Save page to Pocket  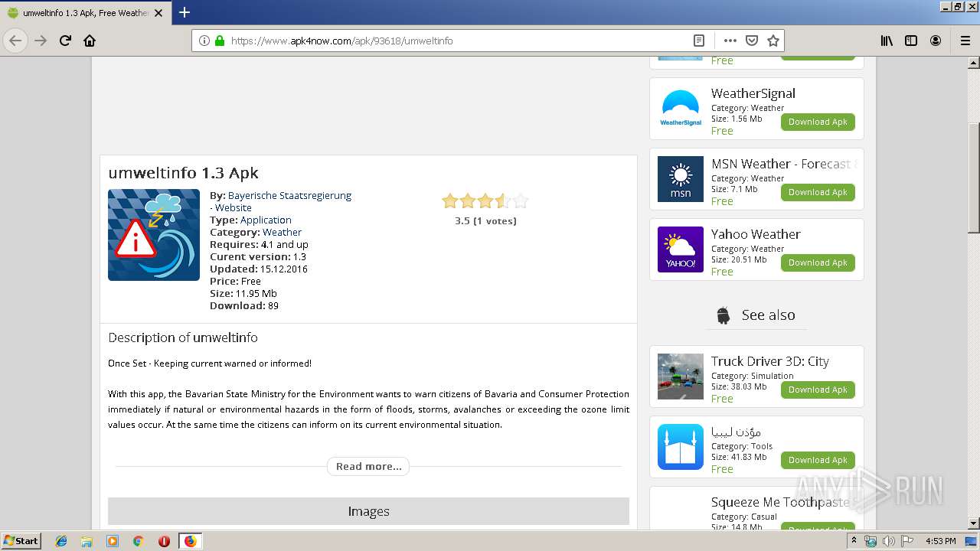pyautogui.click(x=752, y=41)
